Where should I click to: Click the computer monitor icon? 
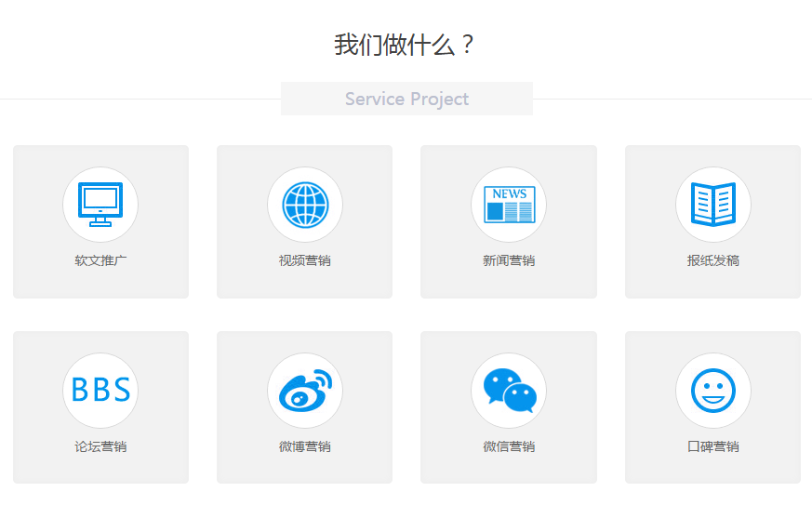[x=100, y=205]
